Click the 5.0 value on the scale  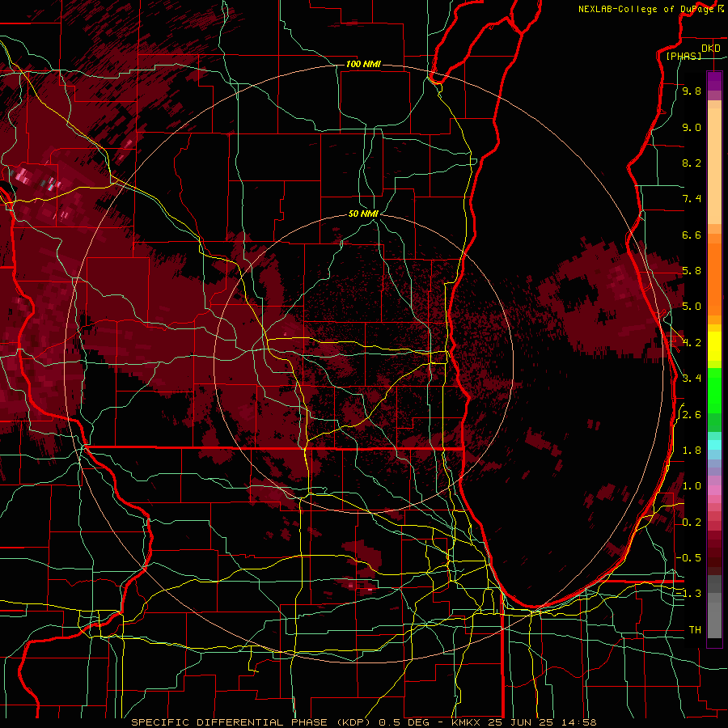(692, 307)
